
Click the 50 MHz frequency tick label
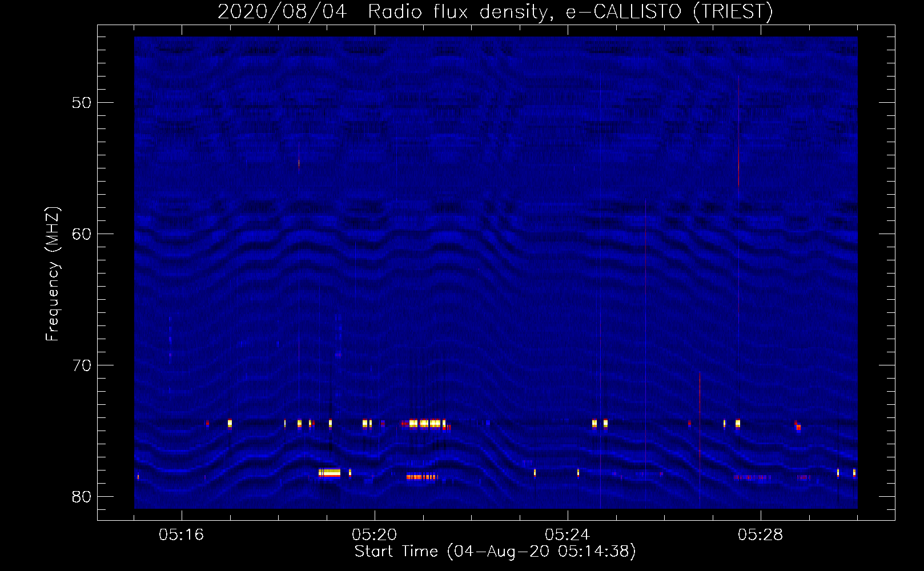pos(82,103)
